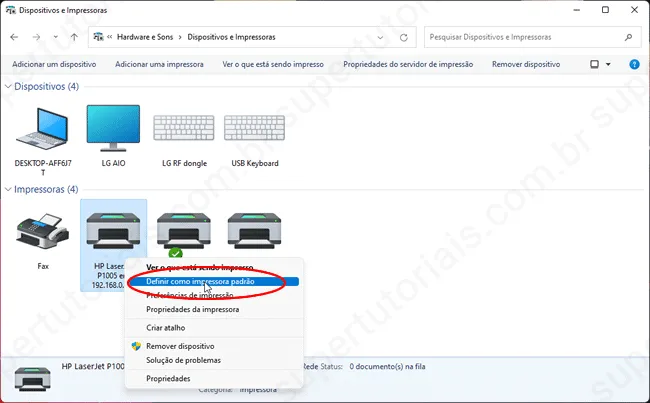Open the view options dropdown arrow

click(x=608, y=64)
